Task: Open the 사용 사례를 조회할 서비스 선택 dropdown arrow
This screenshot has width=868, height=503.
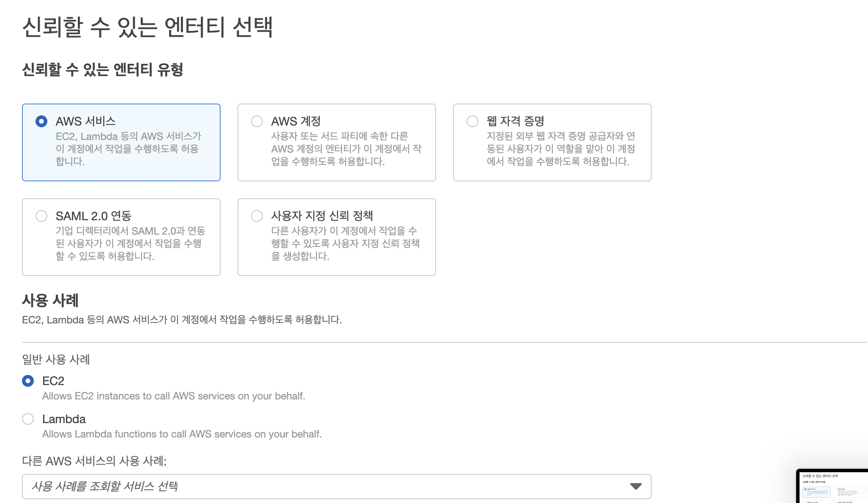Action: pos(636,486)
